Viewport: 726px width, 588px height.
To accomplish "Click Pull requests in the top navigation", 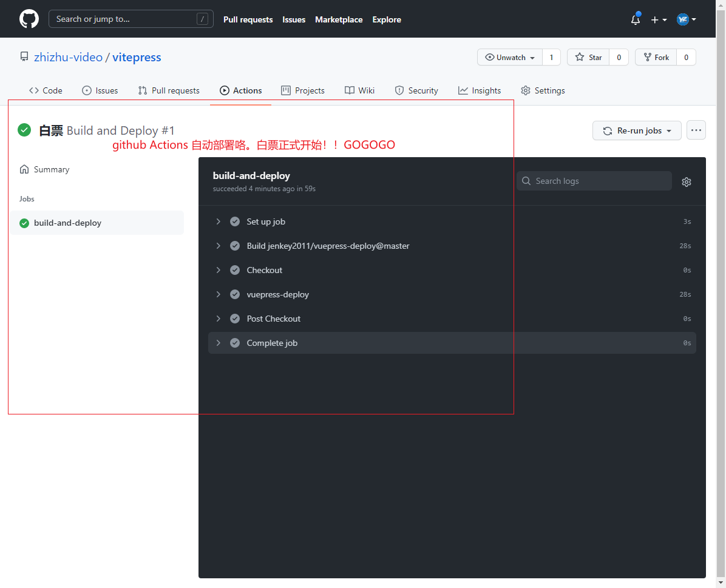I will [x=248, y=19].
